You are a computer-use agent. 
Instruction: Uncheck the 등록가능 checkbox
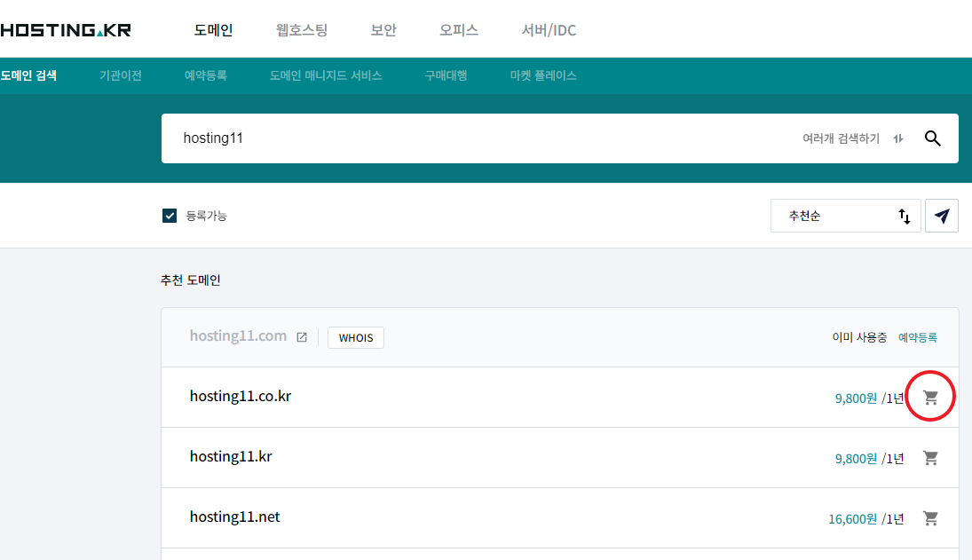170,216
